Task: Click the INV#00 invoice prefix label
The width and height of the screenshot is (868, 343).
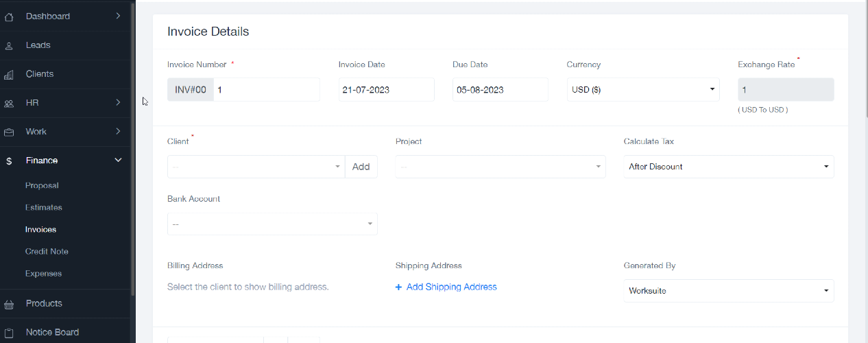Action: (x=191, y=90)
